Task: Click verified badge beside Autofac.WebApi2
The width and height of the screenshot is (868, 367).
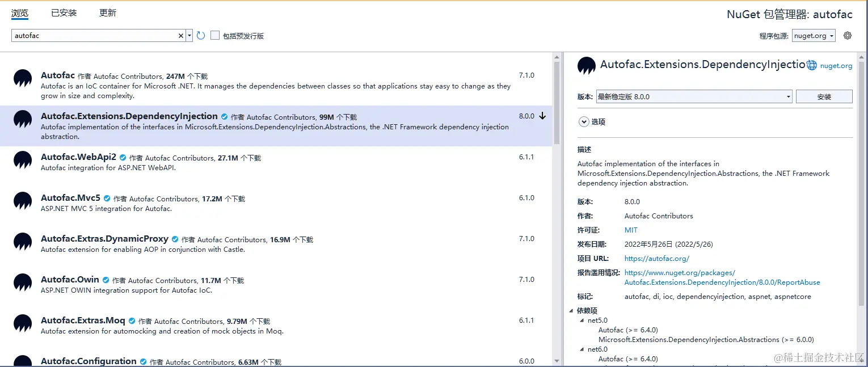Action: pos(123,158)
